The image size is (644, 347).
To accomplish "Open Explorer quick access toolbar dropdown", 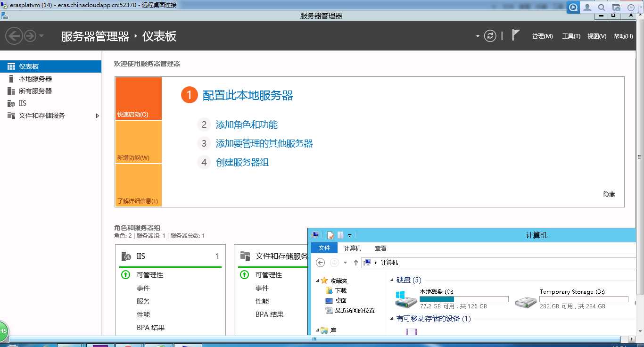I will (349, 235).
